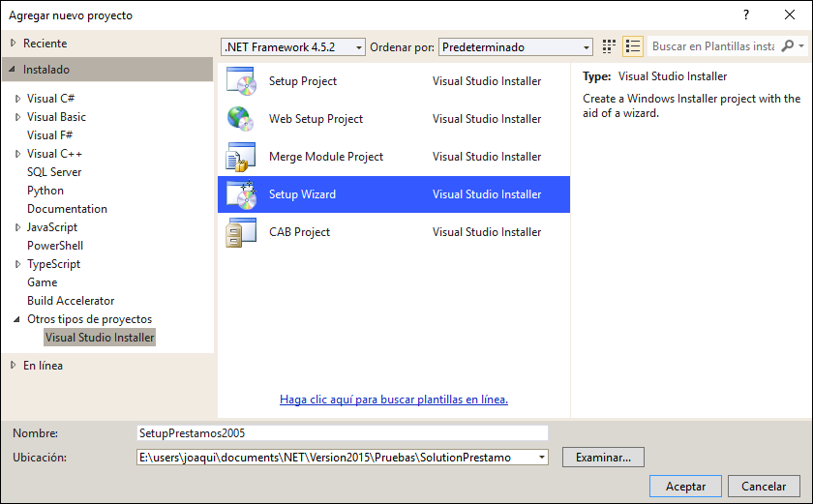Select the Setup Wizard template name

pos(302,194)
